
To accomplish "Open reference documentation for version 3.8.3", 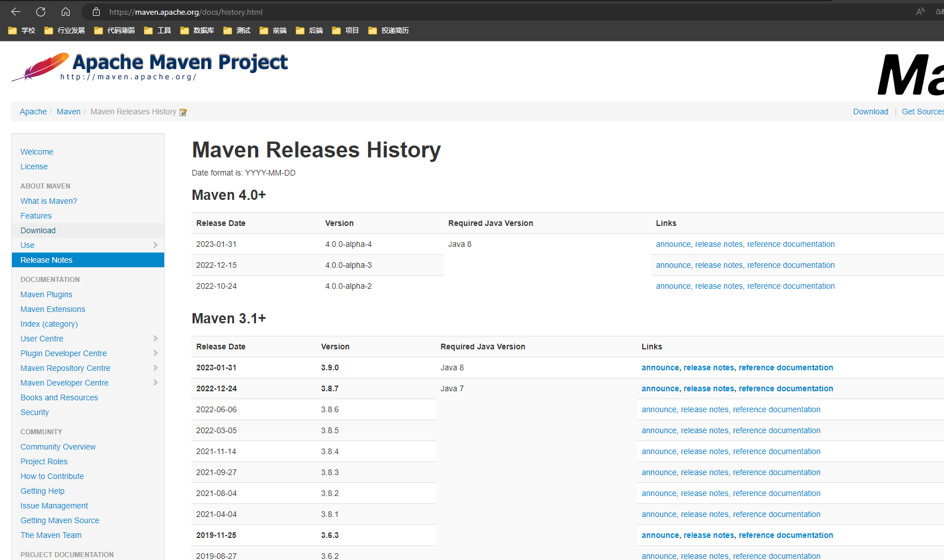I will point(776,472).
